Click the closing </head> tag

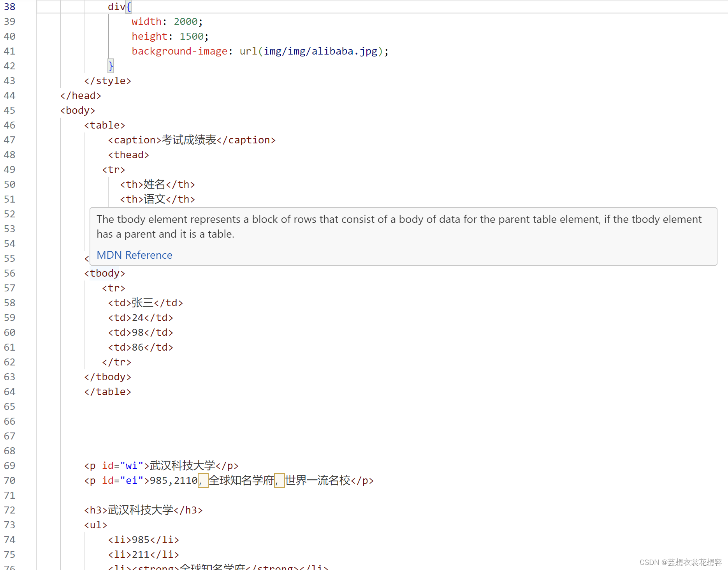pos(81,95)
